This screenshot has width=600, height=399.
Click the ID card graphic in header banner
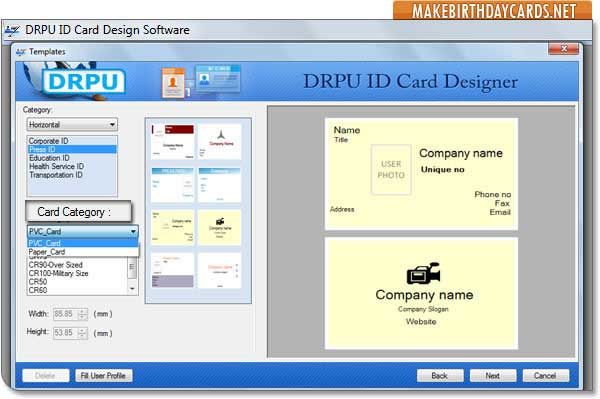click(x=201, y=81)
